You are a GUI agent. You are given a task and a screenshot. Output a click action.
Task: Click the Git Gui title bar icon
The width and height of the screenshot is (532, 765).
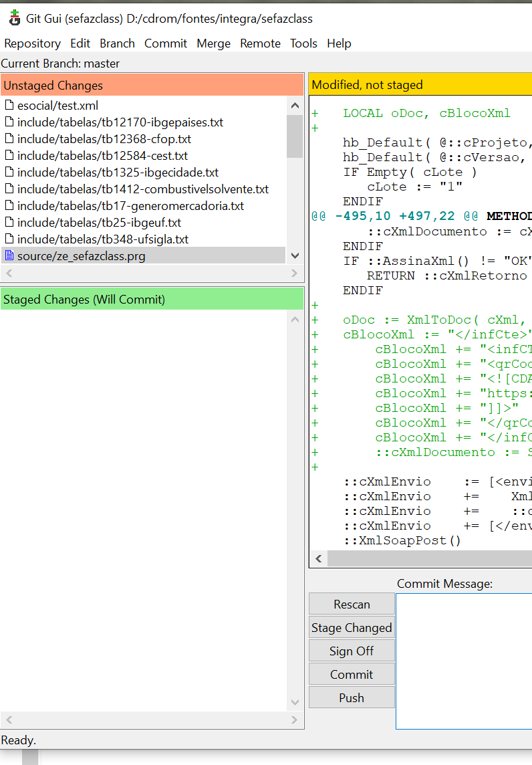[14, 18]
